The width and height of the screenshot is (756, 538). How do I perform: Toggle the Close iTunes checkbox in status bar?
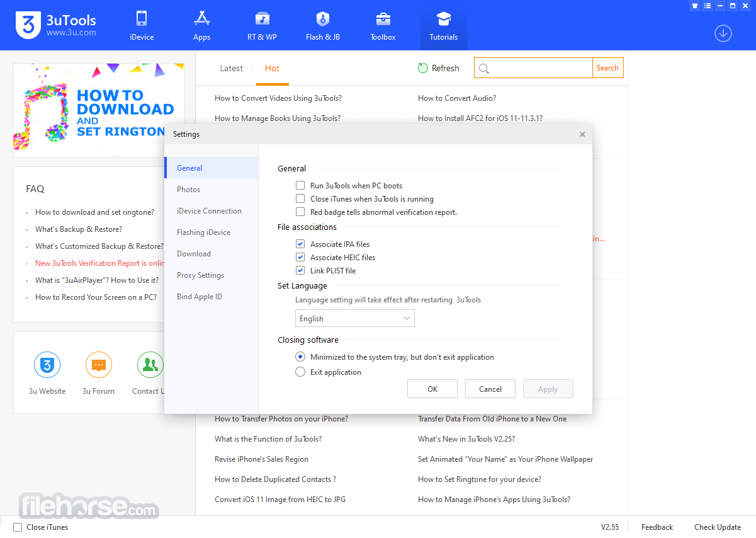18,527
